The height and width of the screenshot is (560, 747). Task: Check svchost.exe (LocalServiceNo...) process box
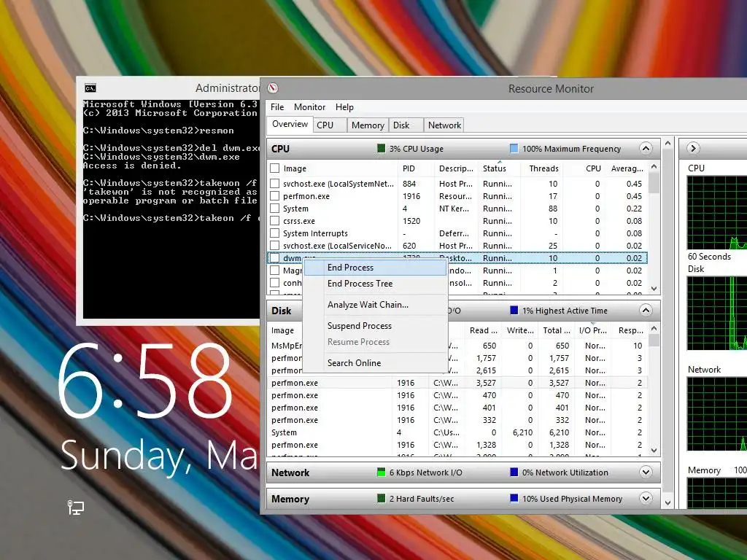click(274, 245)
